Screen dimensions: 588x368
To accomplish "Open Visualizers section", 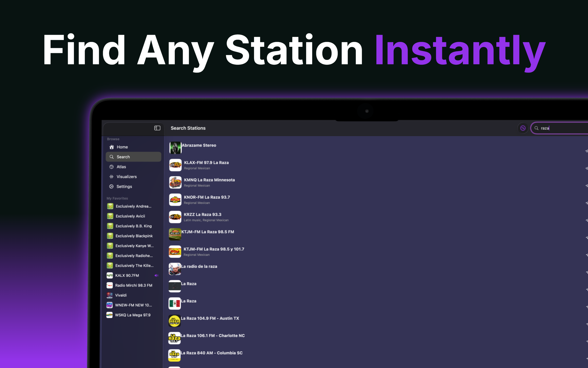I will coord(133,177).
